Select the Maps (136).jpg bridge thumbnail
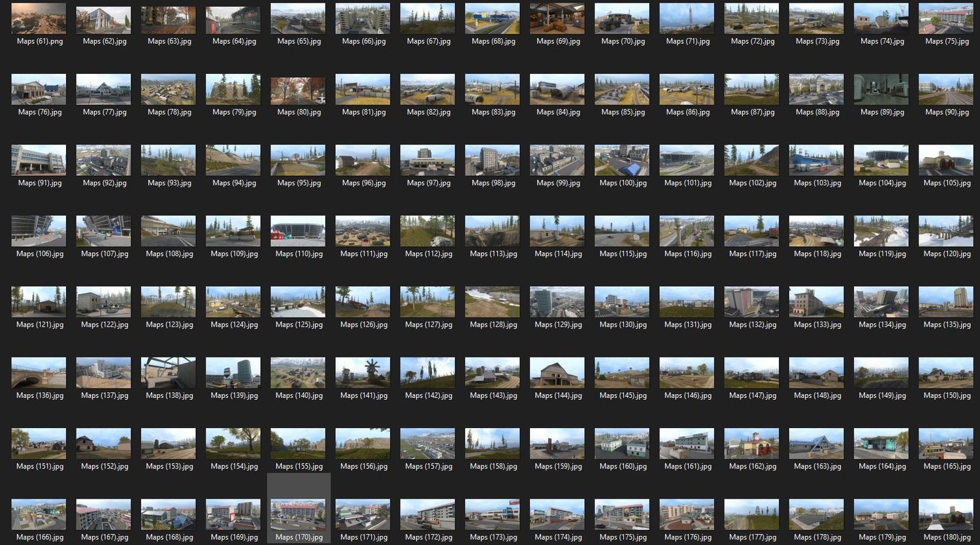Screen dimensions: 980x545 [x=39, y=373]
